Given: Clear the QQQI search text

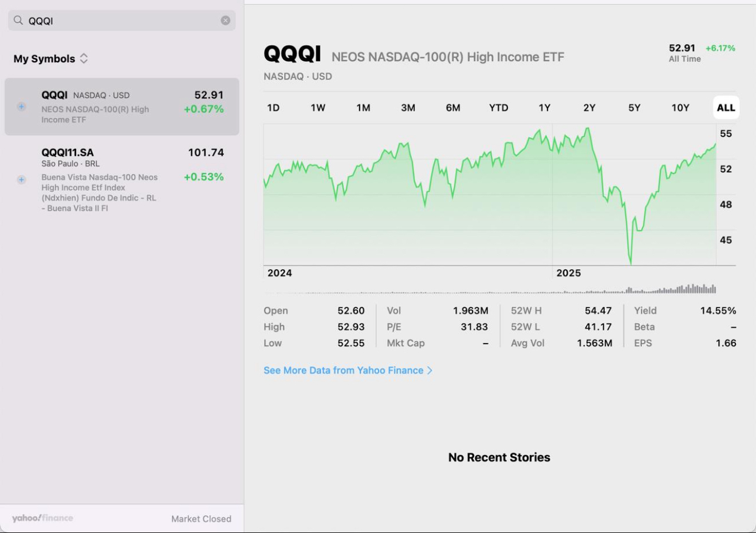Looking at the screenshot, I should 226,21.
